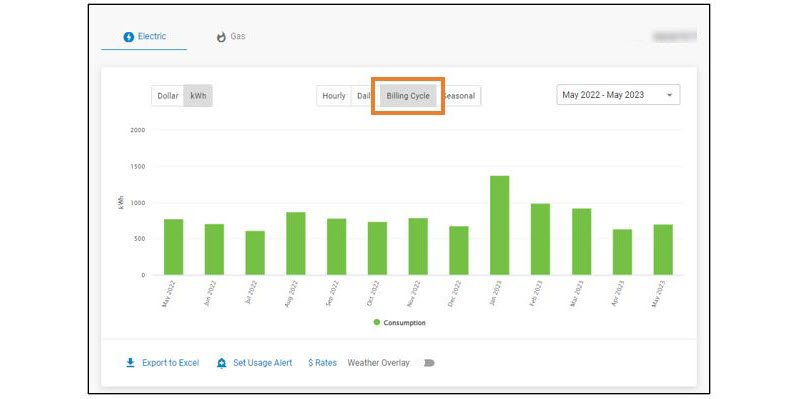Select the Billing Cycle view
Screen dimensions: 800x399
click(x=408, y=96)
